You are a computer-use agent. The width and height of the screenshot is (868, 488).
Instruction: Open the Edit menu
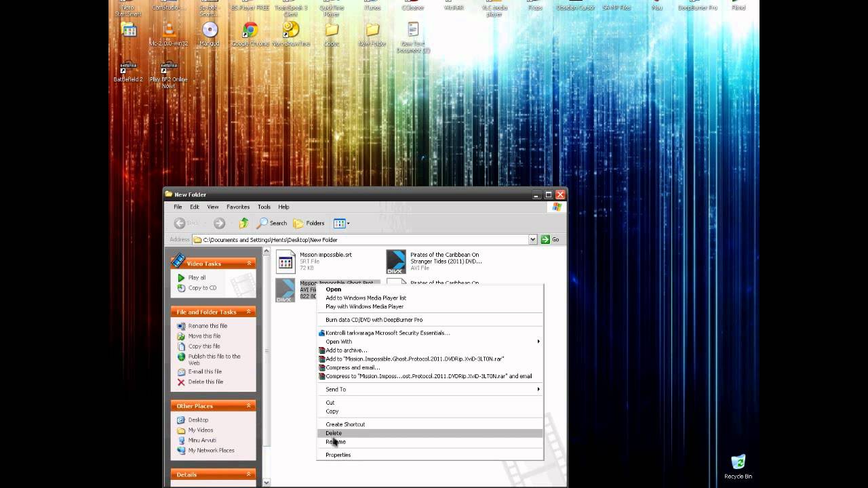(195, 207)
